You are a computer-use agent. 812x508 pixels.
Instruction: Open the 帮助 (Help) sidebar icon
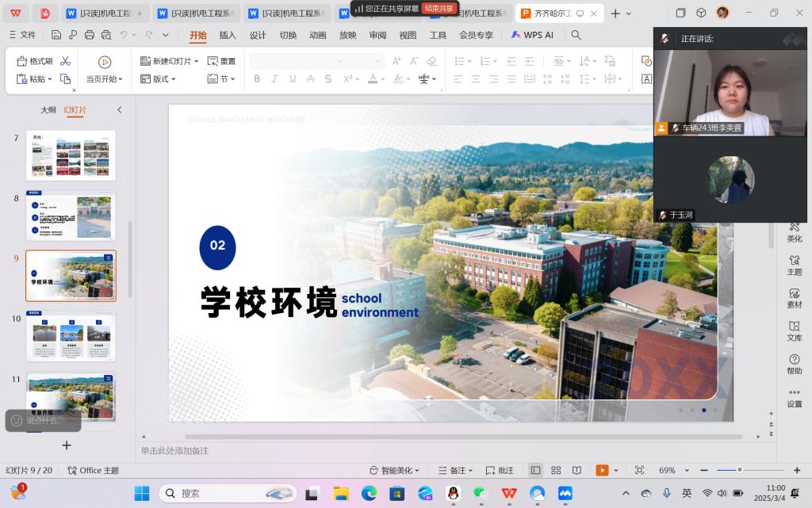(794, 365)
